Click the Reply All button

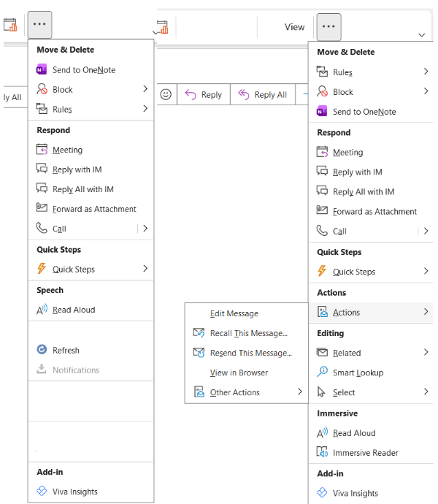point(263,94)
